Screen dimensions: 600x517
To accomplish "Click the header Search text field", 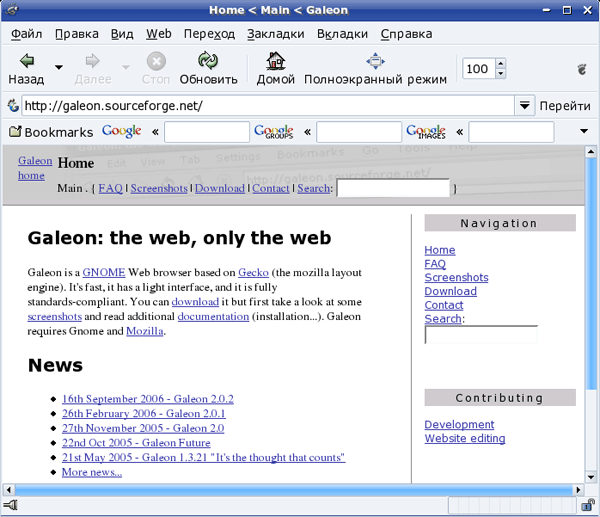I will (393, 188).
